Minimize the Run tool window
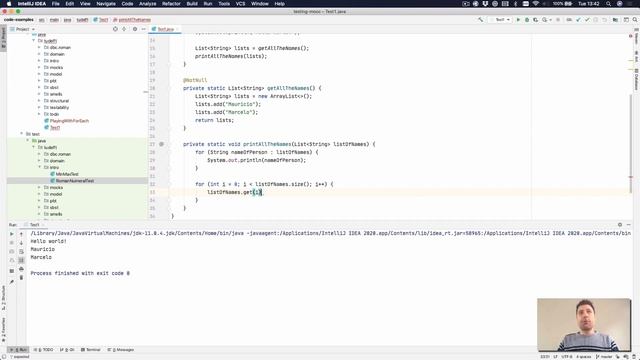The width and height of the screenshot is (640, 360). coord(629,224)
